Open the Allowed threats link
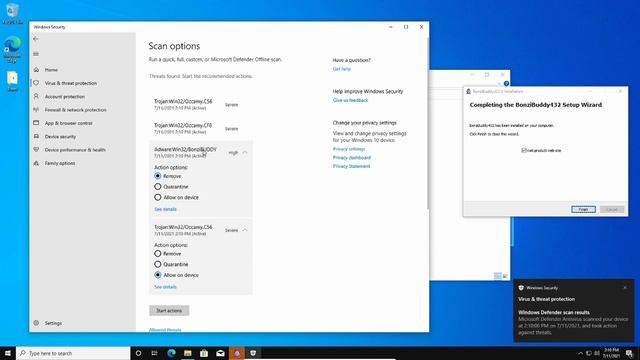640x360 pixels. (165, 329)
